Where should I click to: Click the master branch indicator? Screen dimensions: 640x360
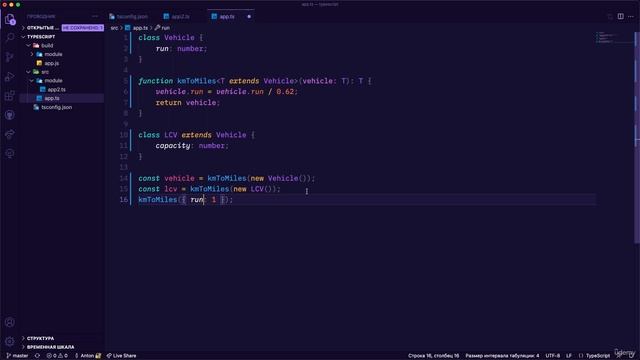point(17,356)
